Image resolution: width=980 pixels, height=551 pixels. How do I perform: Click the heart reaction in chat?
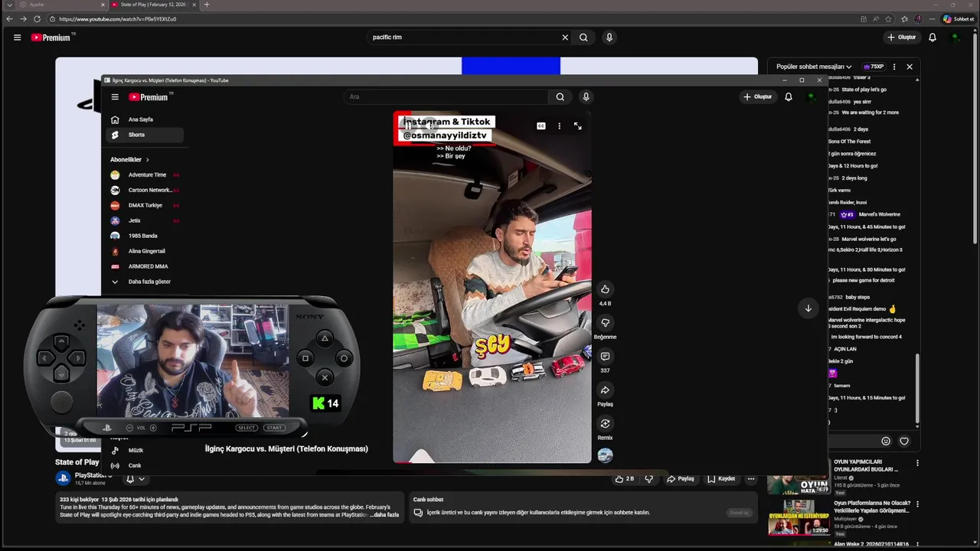tap(904, 441)
